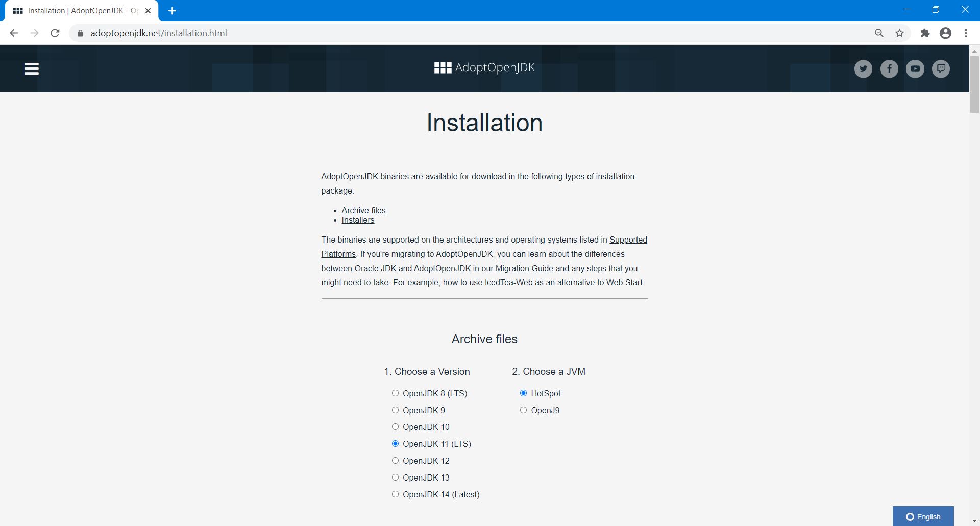This screenshot has width=980, height=526.
Task: Open AdoptOpenJDK Twitch channel
Action: tap(941, 68)
